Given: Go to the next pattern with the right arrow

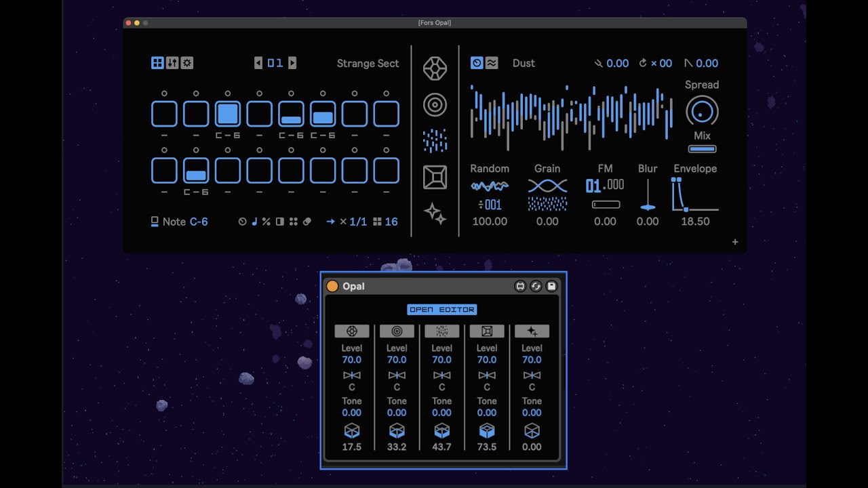Looking at the screenshot, I should (x=292, y=63).
